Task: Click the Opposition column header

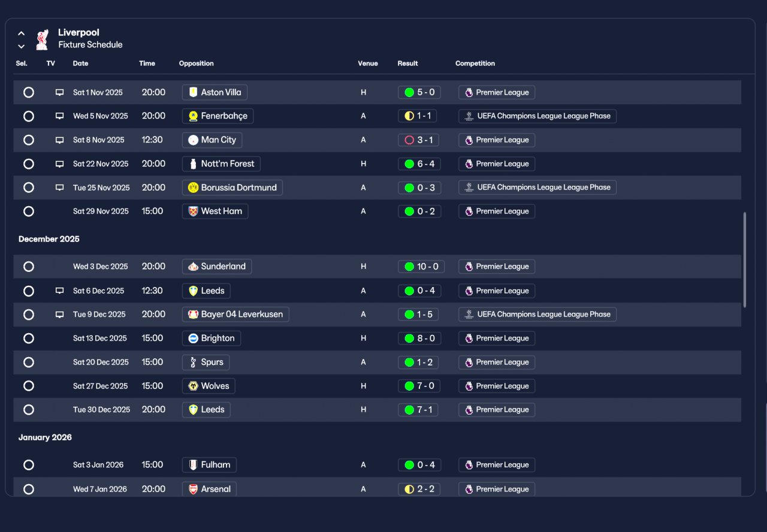Action: point(197,64)
